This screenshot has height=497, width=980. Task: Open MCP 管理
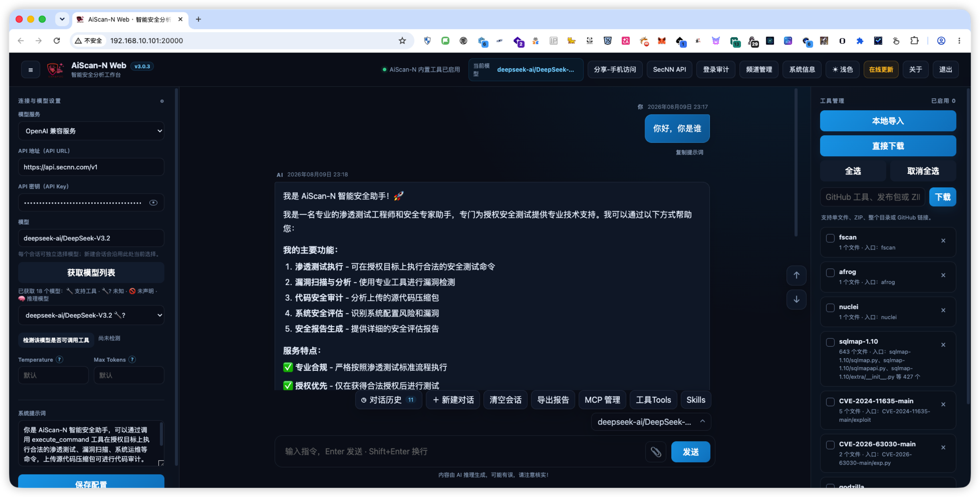602,400
